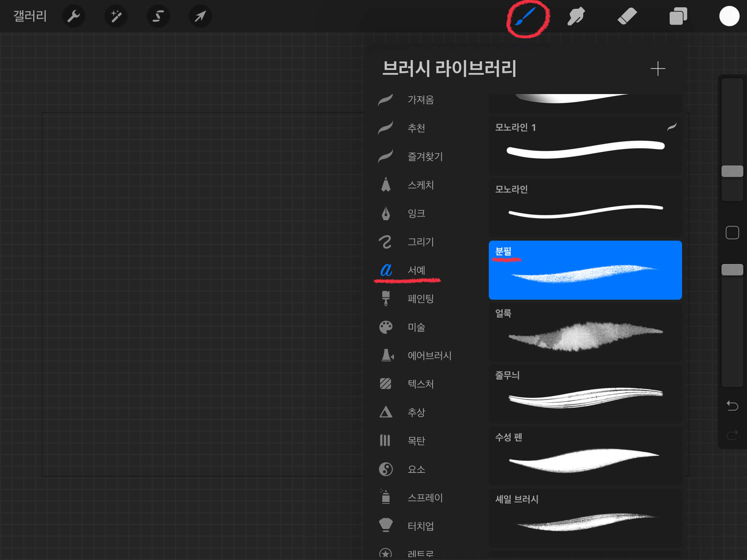Open the Layers panel icon

pyautogui.click(x=678, y=16)
